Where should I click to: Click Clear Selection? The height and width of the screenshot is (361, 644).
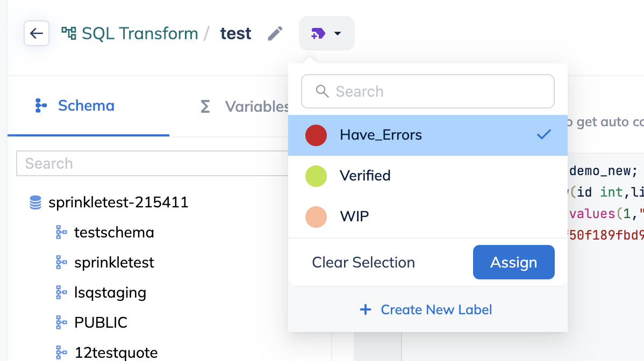click(x=363, y=263)
